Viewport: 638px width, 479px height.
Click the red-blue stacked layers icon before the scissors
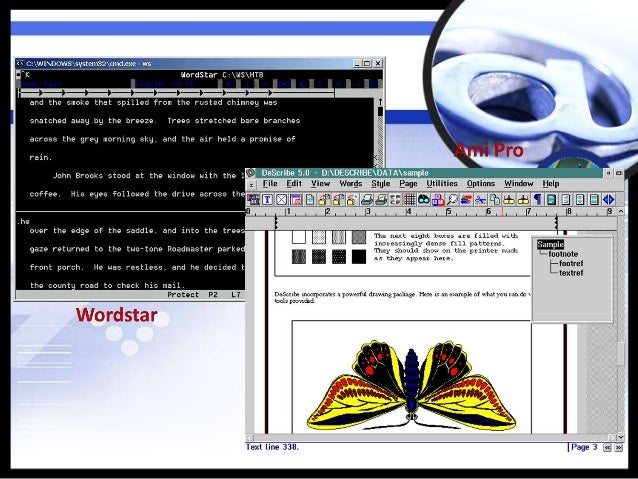tap(466, 199)
